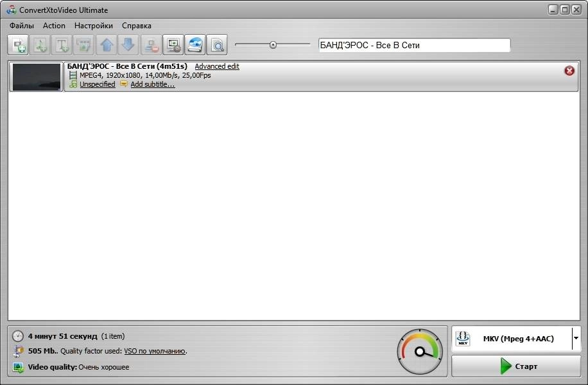Click the quality gauge dial
Screen dimensions: 588x385
tap(420, 352)
